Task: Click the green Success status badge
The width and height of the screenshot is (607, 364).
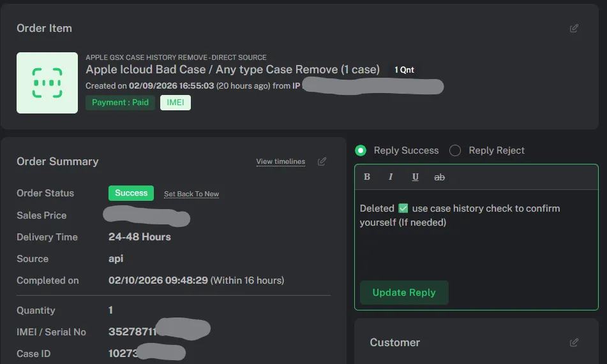Action: click(131, 193)
